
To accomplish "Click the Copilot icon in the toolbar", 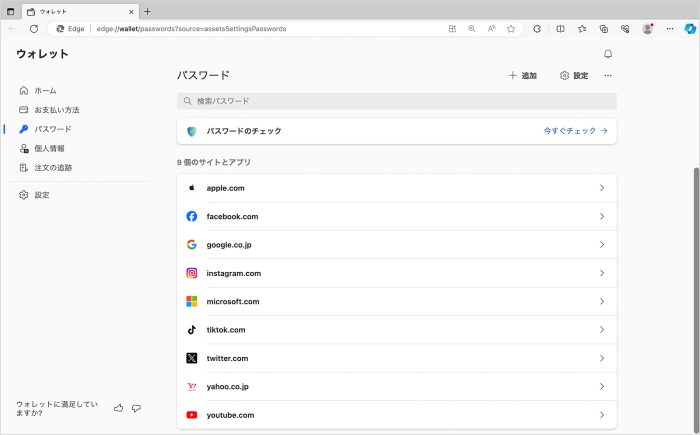I will pos(688,29).
